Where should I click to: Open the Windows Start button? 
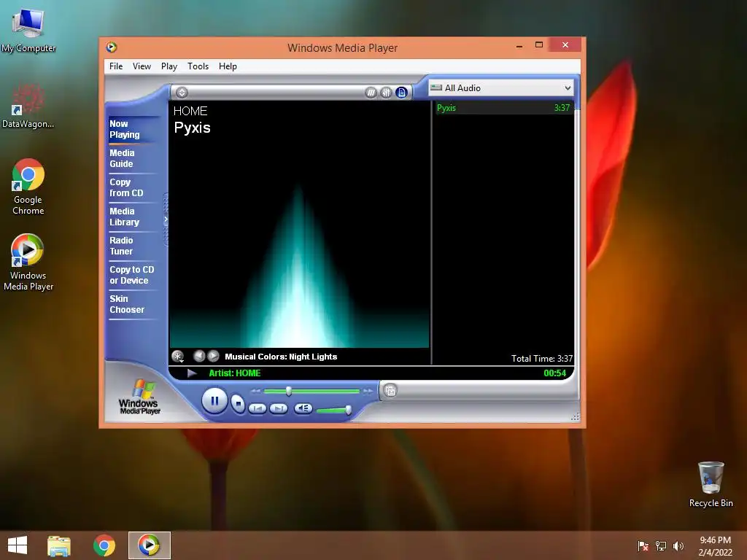pyautogui.click(x=18, y=545)
